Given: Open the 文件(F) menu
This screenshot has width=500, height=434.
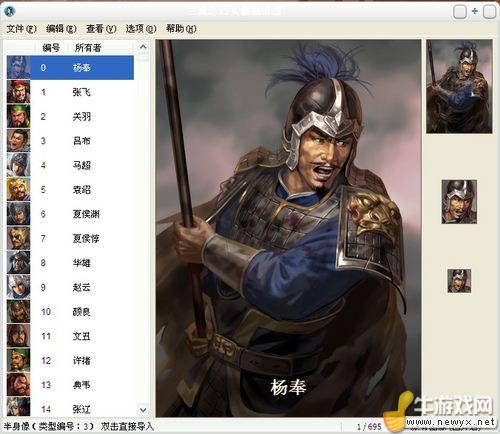Looking at the screenshot, I should 21,29.
